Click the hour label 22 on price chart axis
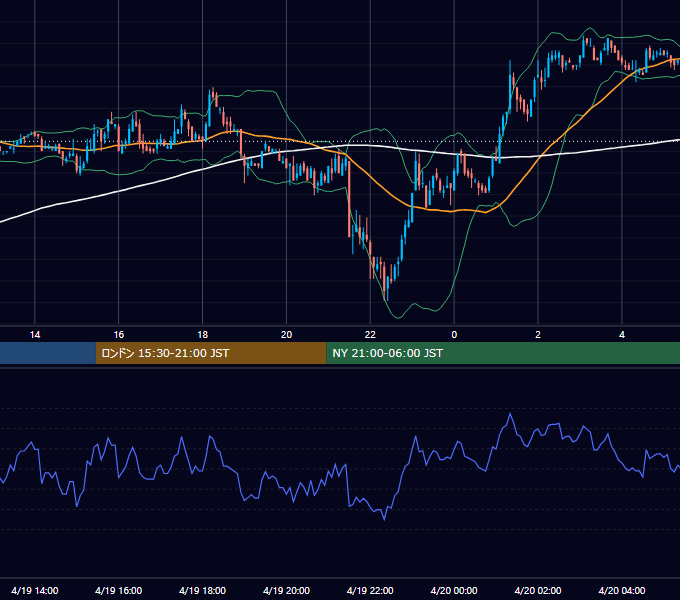Image resolution: width=680 pixels, height=600 pixels. 370,335
